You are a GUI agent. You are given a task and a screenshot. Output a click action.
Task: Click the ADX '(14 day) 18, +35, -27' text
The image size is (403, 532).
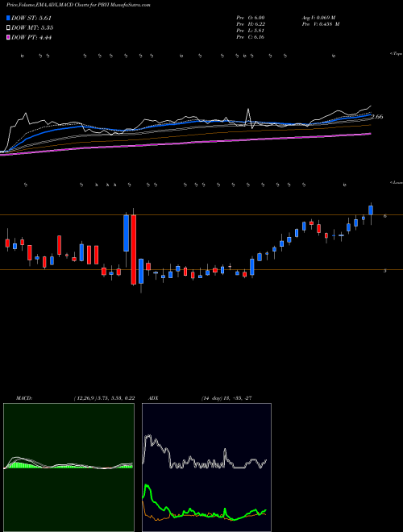pos(226,398)
